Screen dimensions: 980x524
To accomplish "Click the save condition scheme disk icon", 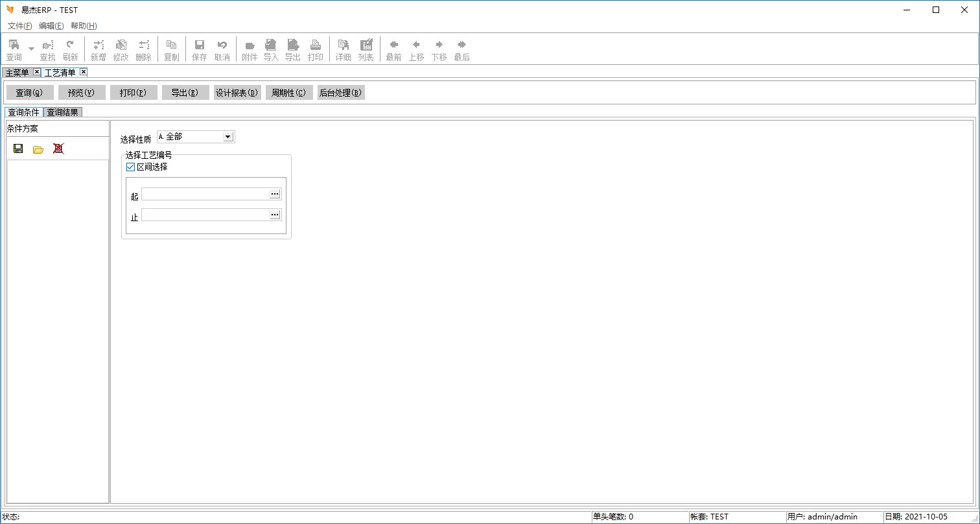I will coord(18,149).
